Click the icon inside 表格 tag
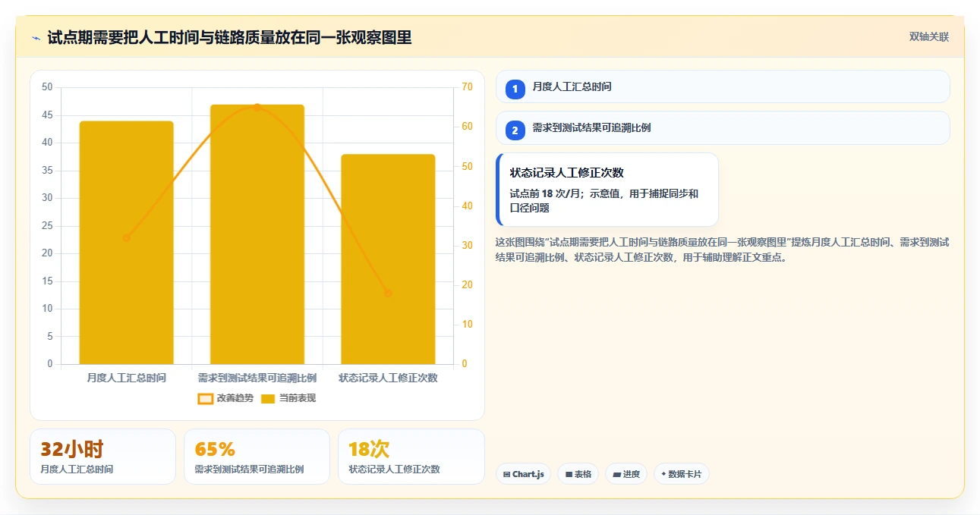980x515 pixels. coord(569,474)
